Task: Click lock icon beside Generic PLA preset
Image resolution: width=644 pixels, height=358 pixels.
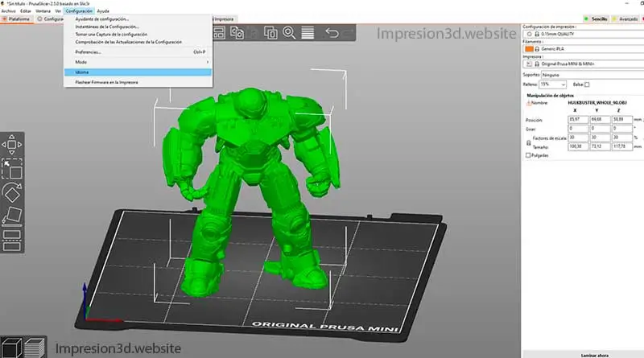Action: [x=537, y=49]
